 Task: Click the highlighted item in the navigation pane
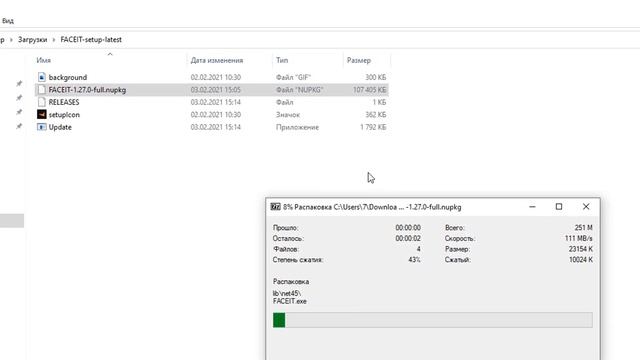click(12, 221)
